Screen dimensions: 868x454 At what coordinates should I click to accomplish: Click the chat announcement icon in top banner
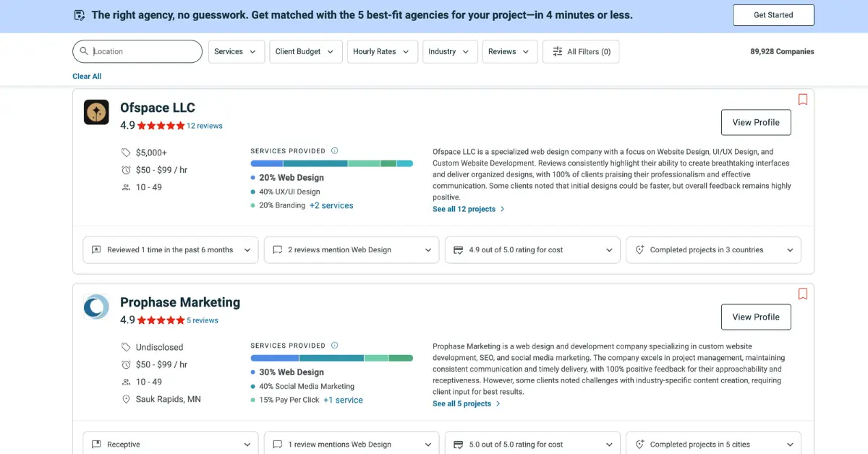[79, 14]
